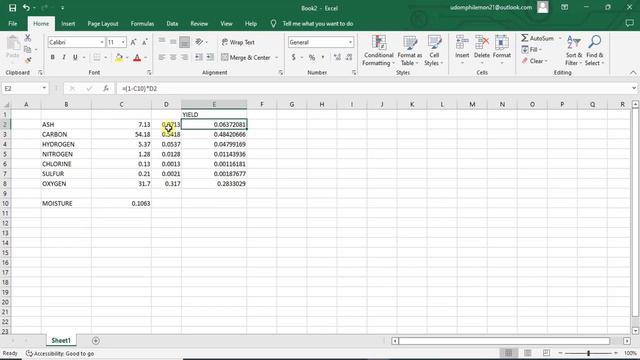Collapse the ribbon with the caret arrow
640x360 pixels.
[x=633, y=72]
